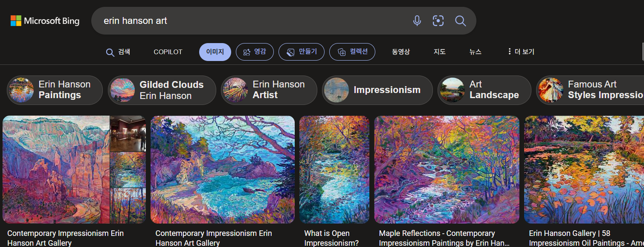This screenshot has height=247, width=644.
Task: Open the lily pond painting thumbnail
Action: click(584, 170)
